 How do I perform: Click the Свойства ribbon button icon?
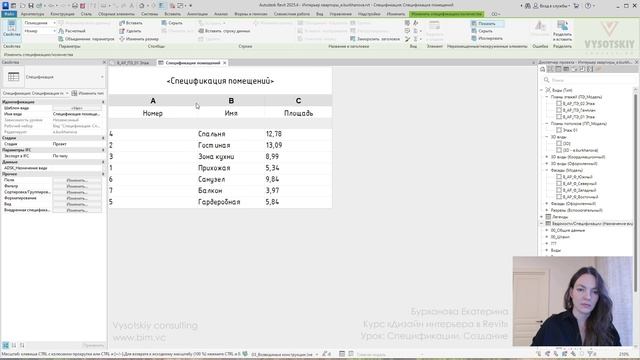(11, 27)
